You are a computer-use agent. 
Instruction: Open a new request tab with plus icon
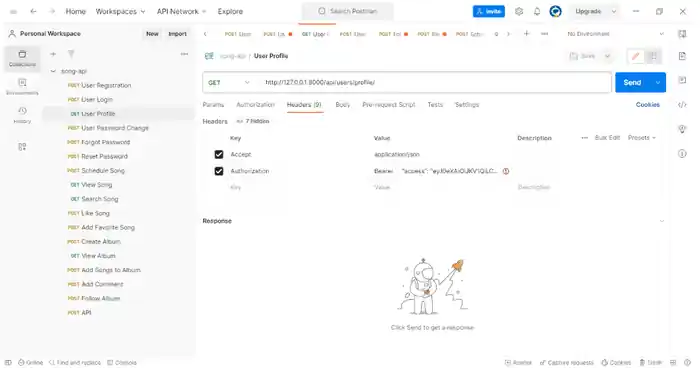(x=526, y=33)
